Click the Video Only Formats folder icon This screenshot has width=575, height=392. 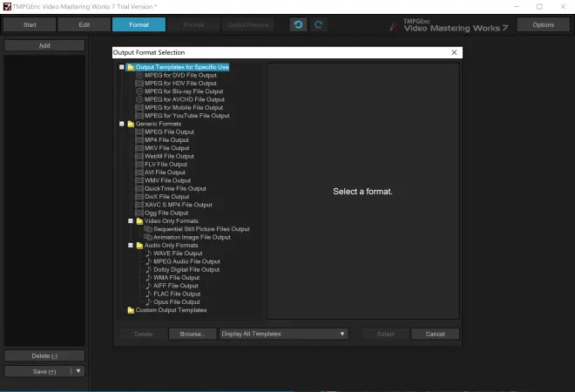click(139, 220)
